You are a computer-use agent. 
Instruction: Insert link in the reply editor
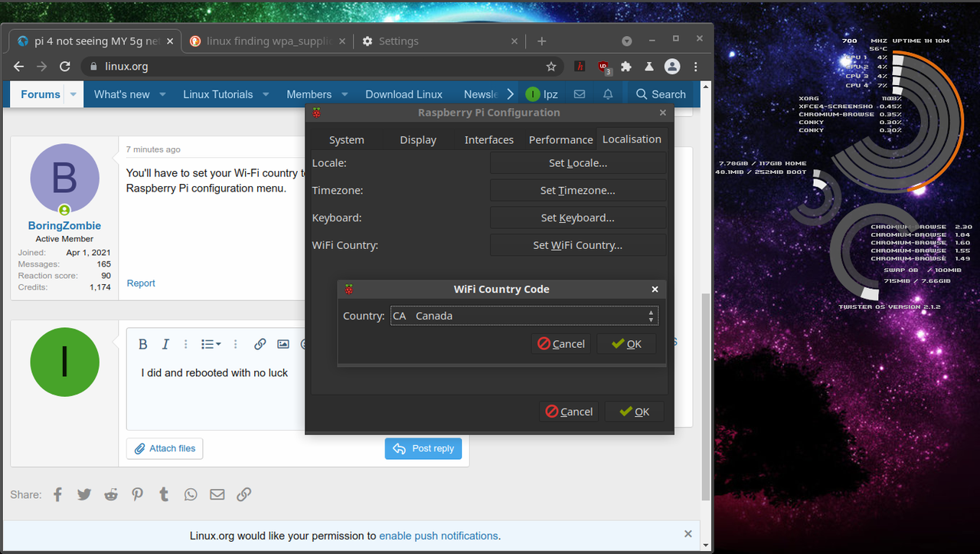coord(260,345)
